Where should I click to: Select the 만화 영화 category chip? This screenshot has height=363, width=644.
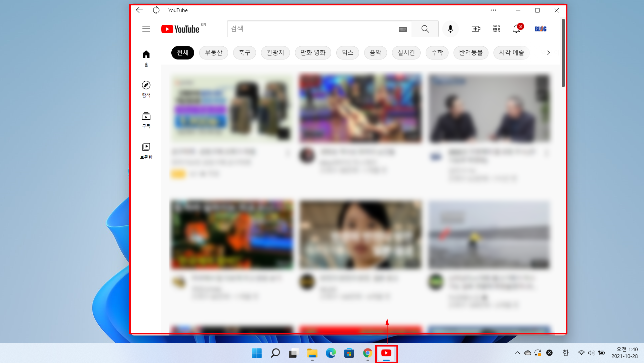point(313,53)
